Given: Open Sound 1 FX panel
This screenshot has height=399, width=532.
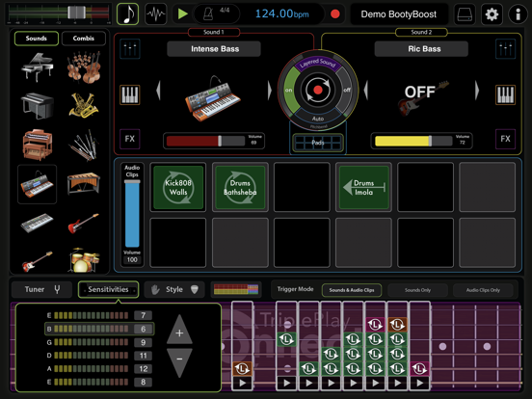Looking at the screenshot, I should 130,139.
